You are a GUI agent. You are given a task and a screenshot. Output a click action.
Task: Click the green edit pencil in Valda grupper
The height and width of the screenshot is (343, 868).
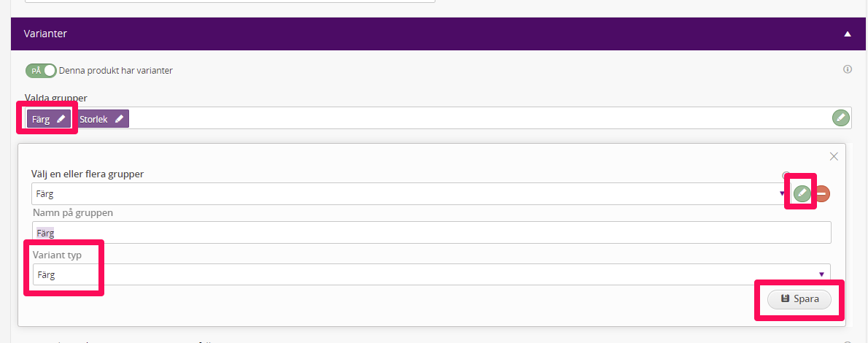[x=840, y=117]
